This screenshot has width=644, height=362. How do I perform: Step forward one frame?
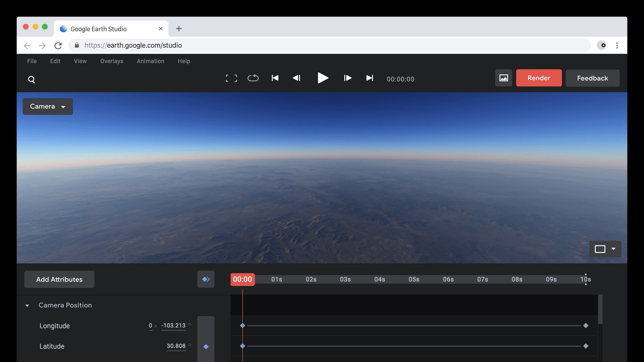click(x=348, y=78)
